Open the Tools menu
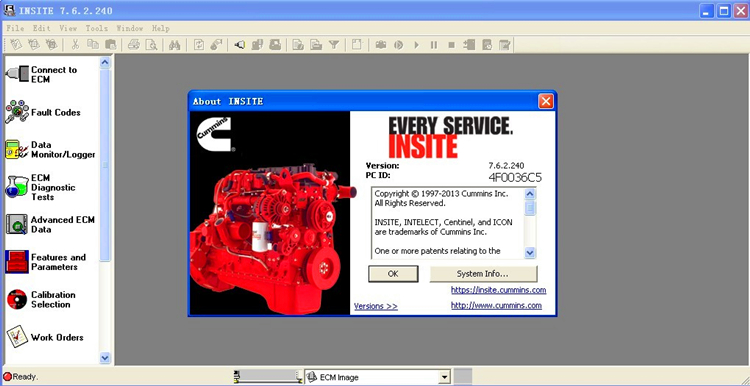 point(97,28)
